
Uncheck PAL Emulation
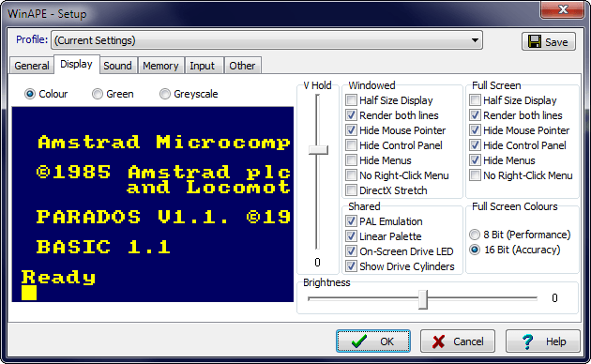coord(351,221)
